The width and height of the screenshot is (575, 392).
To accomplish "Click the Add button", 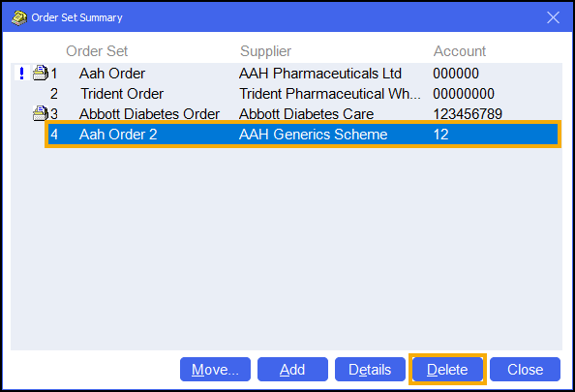I will (292, 370).
